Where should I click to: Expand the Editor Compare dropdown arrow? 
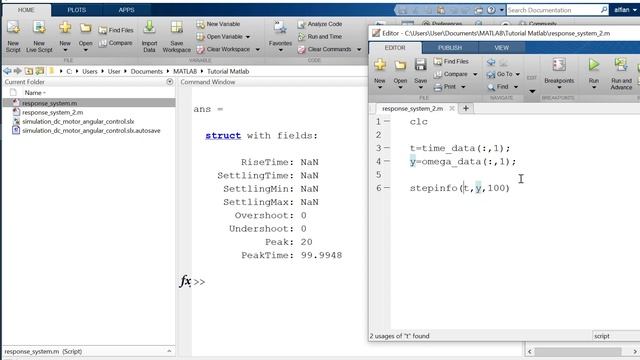pyautogui.click(x=475, y=74)
